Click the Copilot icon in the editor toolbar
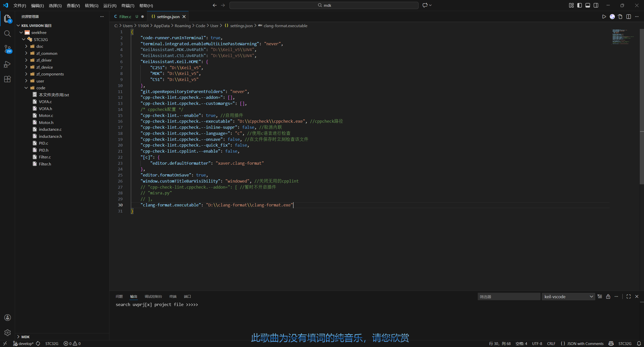Viewport: 644px width, 347px height. (x=612, y=17)
